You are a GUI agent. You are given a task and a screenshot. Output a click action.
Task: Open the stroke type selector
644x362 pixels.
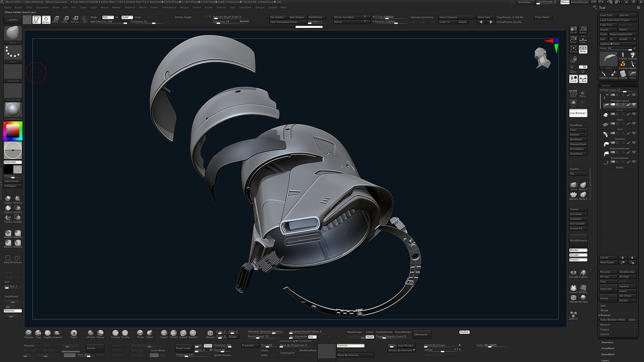click(13, 54)
